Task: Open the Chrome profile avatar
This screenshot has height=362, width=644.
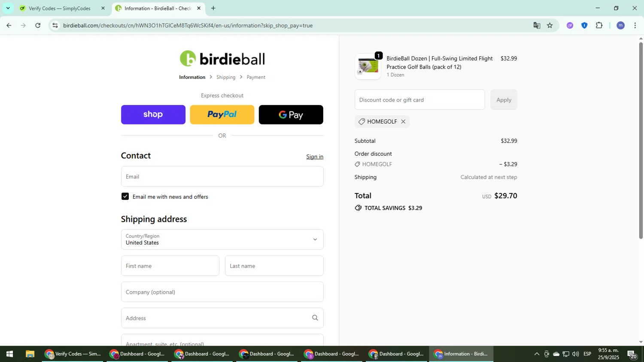Action: 620,25
